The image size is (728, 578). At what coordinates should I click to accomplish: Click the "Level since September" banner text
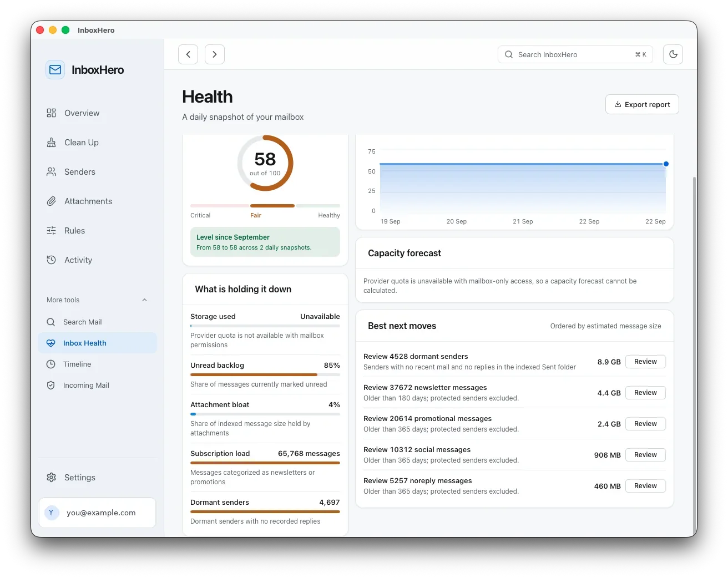click(x=233, y=237)
